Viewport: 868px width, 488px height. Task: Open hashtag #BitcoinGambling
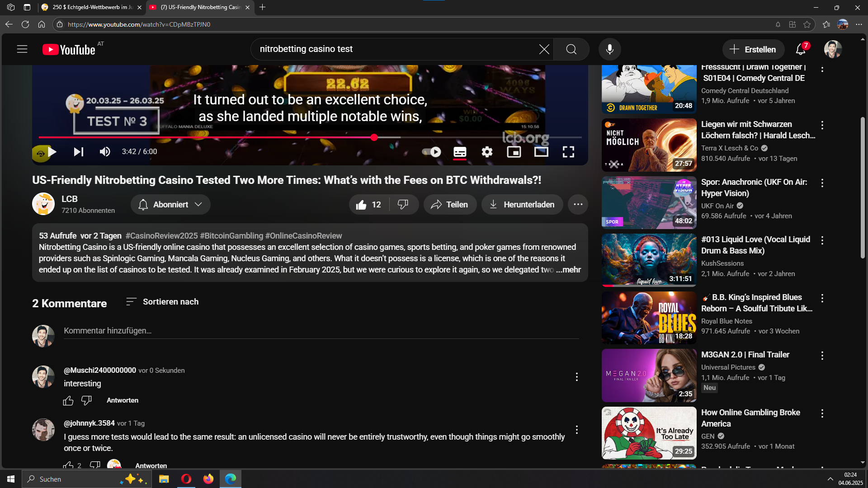(231, 236)
